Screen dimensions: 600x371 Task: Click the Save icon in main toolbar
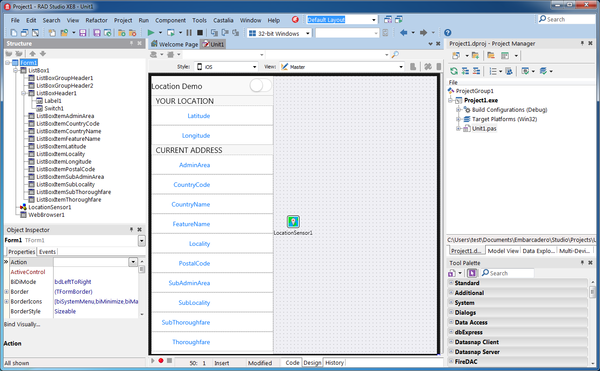click(x=82, y=33)
